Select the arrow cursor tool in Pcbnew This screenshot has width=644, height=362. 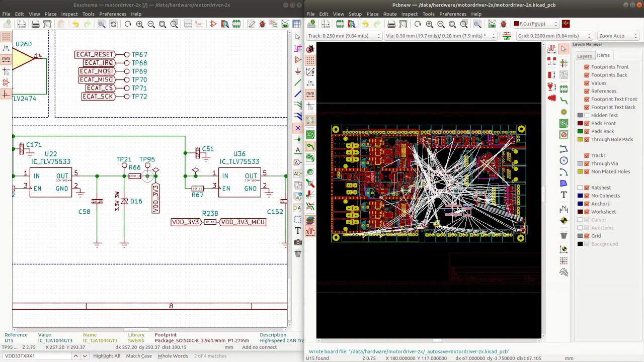point(563,49)
